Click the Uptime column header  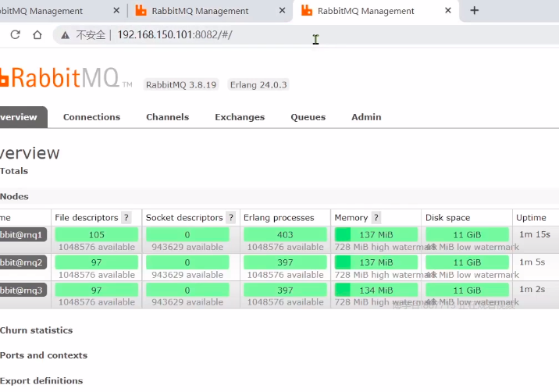[531, 218]
